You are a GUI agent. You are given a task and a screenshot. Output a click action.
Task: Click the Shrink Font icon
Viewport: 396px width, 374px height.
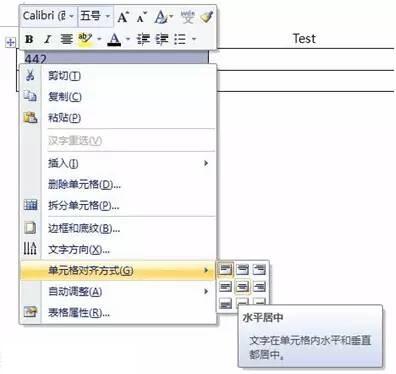(x=142, y=17)
